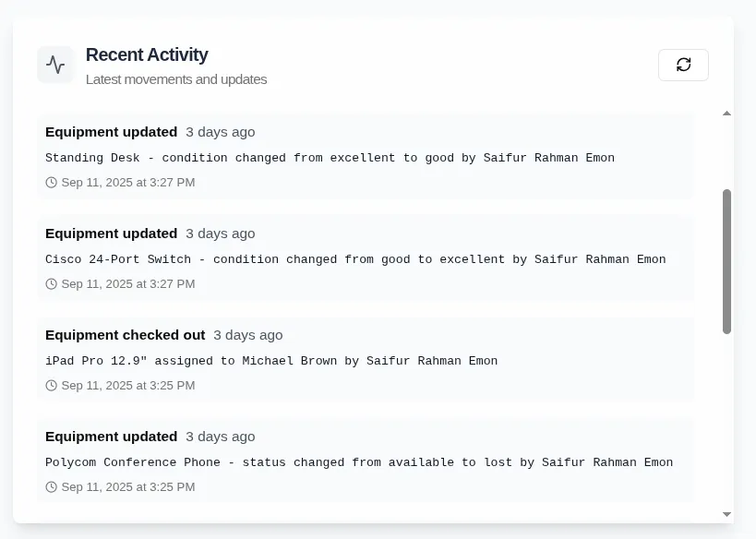Click the "Equipment checked out" title

pyautogui.click(x=126, y=335)
